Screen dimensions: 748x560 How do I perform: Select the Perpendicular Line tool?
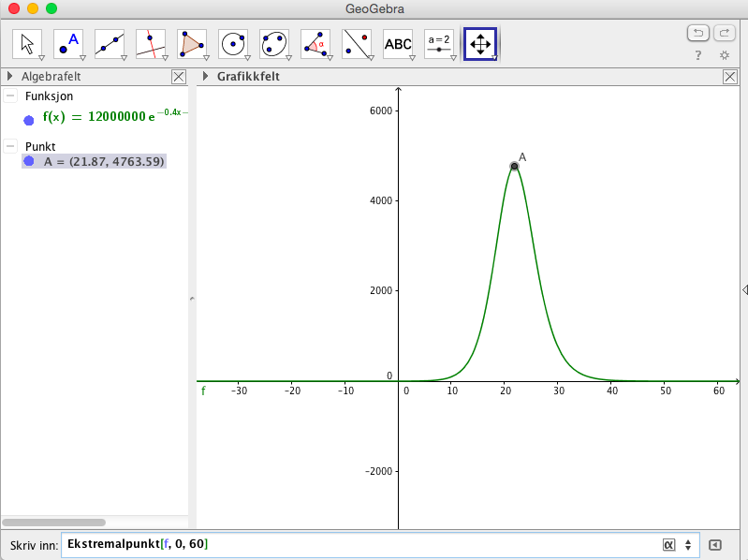point(151,44)
